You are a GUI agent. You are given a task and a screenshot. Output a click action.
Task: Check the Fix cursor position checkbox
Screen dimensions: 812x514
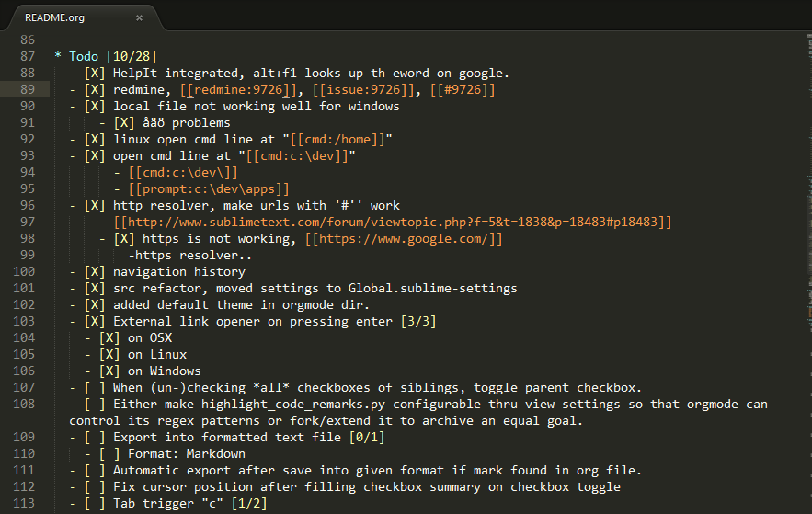pos(95,487)
